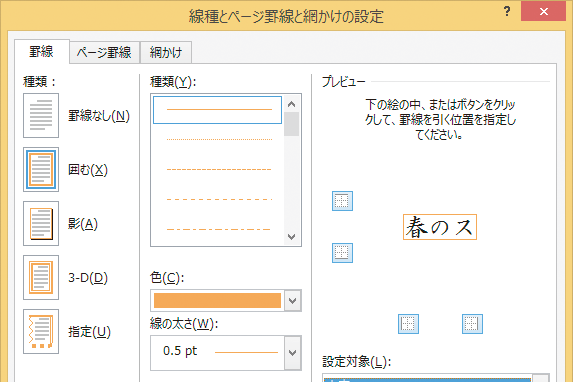Select the 3-D border style icon
The image size is (573, 382).
(x=41, y=277)
